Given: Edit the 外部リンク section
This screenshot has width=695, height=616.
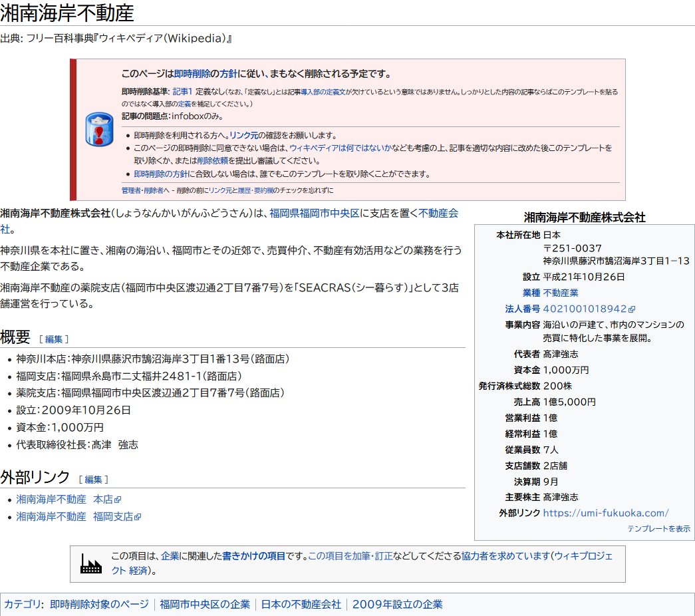Looking at the screenshot, I should [x=93, y=480].
